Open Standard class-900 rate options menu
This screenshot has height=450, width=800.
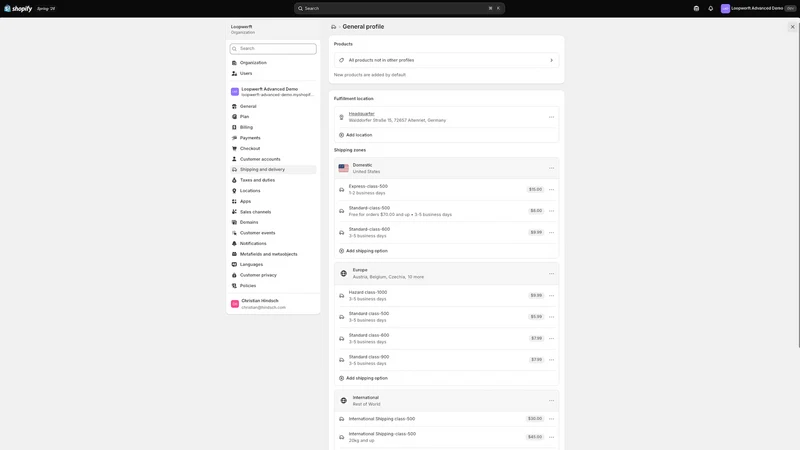pos(552,360)
